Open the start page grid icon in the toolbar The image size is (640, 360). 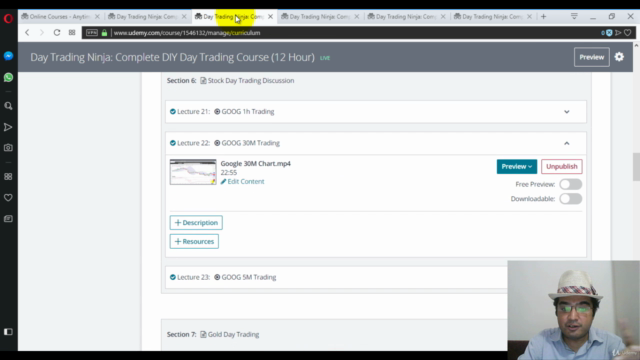click(x=72, y=33)
